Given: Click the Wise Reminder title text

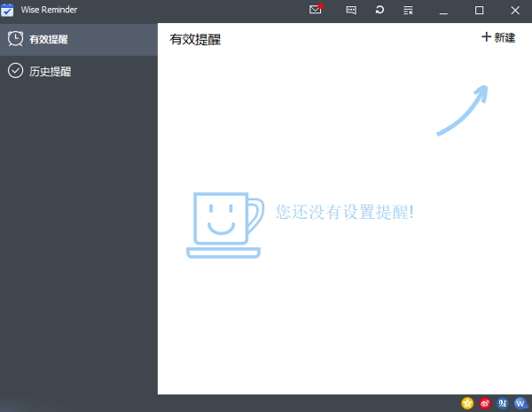Looking at the screenshot, I should click(x=52, y=10).
